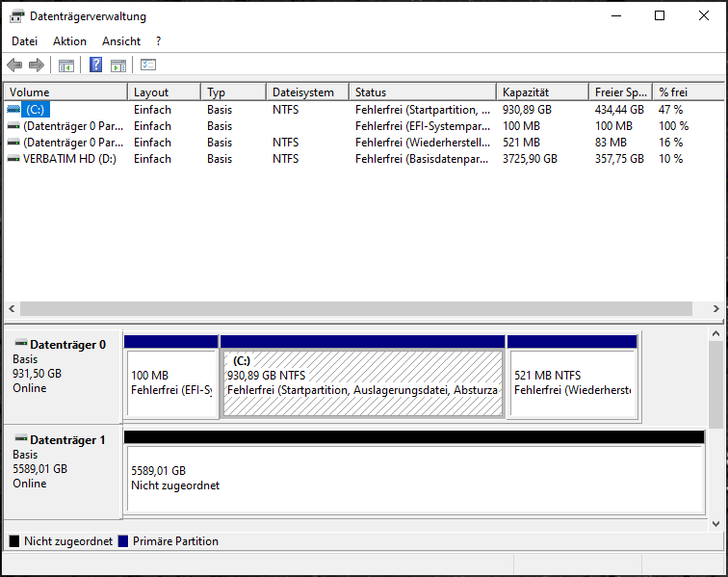Open the Datei menu
Screen dimensions: 728x577
[25, 41]
